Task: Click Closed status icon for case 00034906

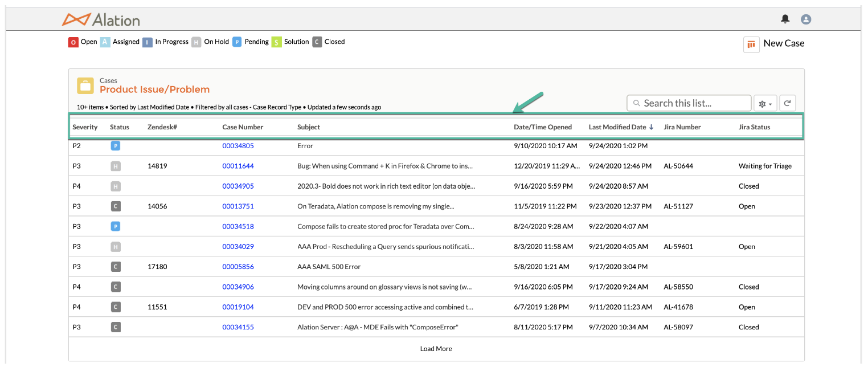Action: pyautogui.click(x=115, y=287)
